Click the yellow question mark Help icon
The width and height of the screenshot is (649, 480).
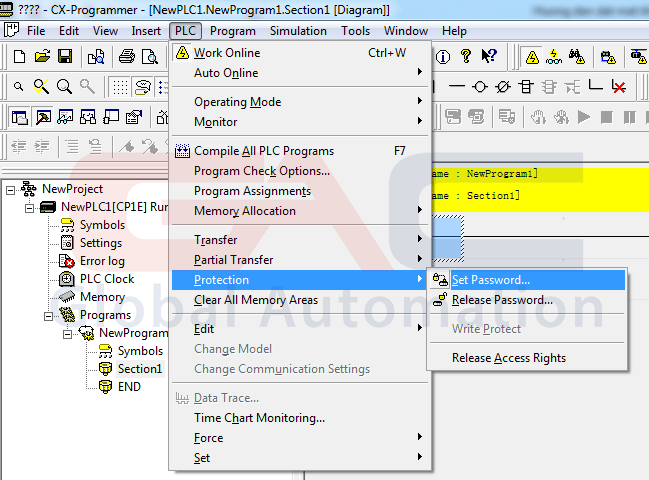tap(466, 56)
